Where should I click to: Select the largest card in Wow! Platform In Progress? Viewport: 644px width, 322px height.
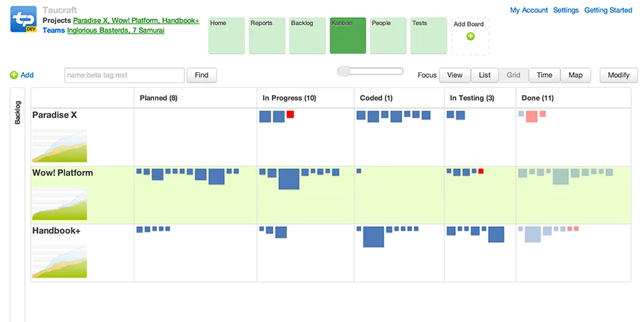289,179
